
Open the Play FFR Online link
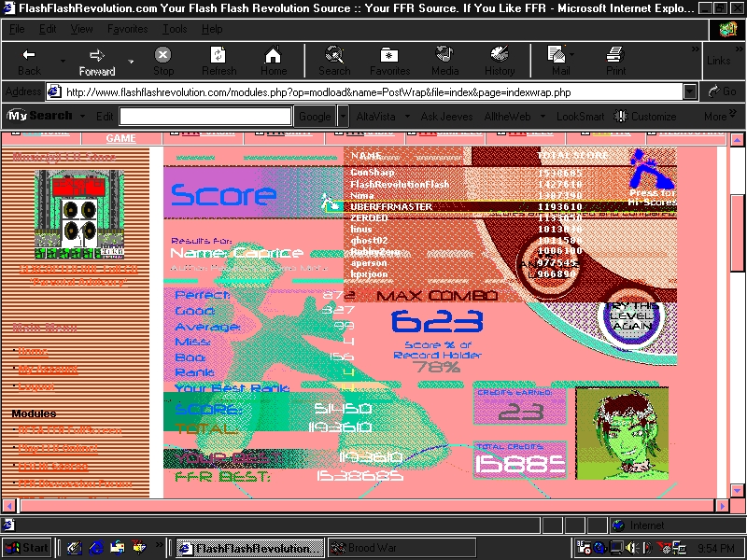(x=58, y=448)
